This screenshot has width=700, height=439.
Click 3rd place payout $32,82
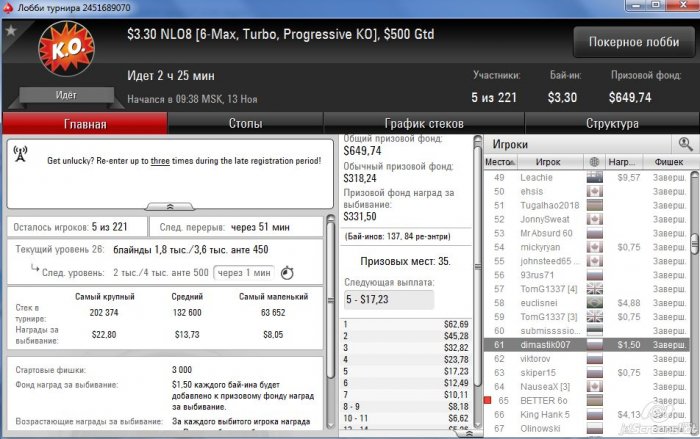[x=456, y=347]
